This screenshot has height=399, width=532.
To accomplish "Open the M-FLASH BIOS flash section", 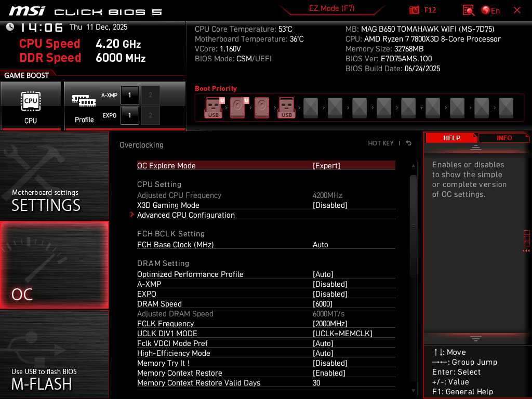I will [54, 354].
